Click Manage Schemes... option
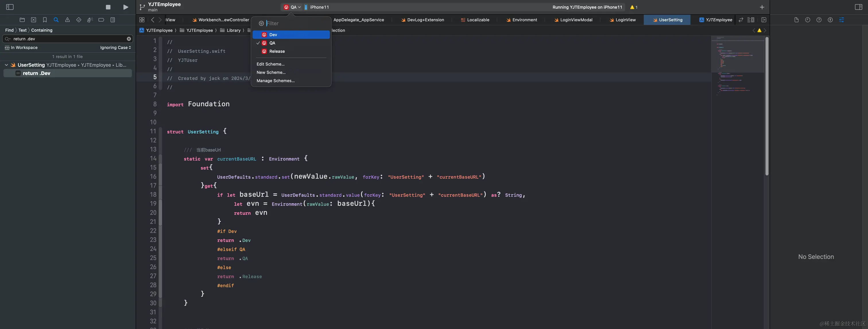Screen dimensions: 868x329 pyautogui.click(x=275, y=81)
